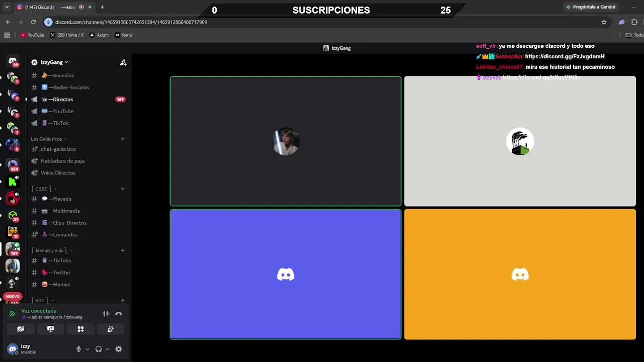Screen dimensions: 644x362
Task: Open a new browser tab
Action: point(102,7)
